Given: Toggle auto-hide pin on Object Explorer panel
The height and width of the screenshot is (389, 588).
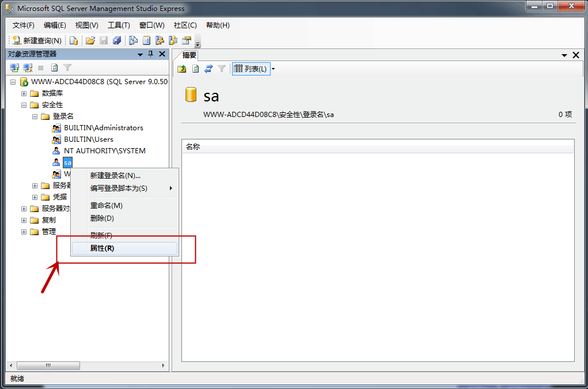Looking at the screenshot, I should click(151, 54).
